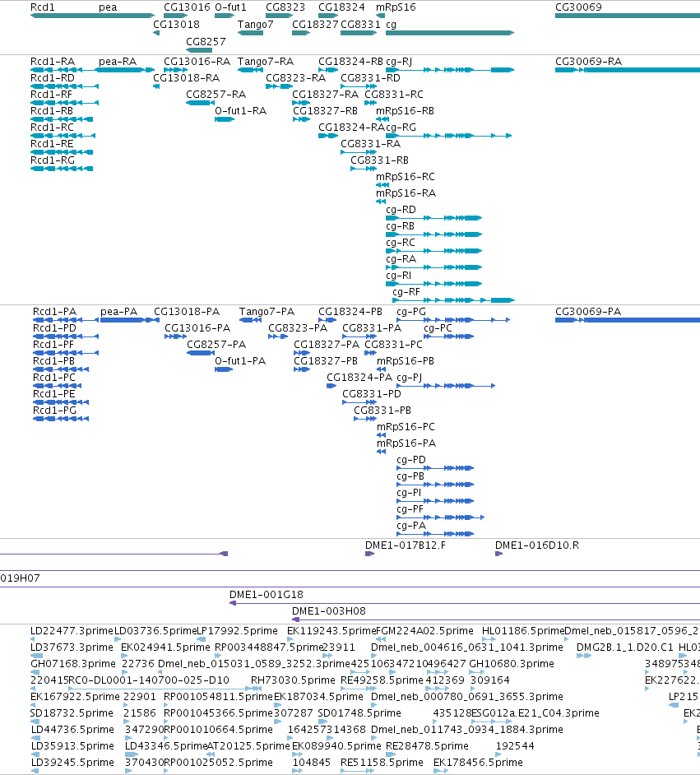Click the mRpS16-PA protein label
Viewport: 700px width, 775px height.
(406, 443)
